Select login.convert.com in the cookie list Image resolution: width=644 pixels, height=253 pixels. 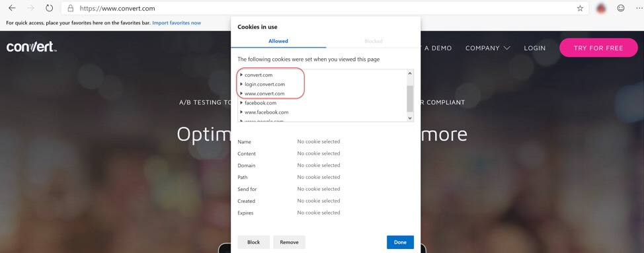264,84
